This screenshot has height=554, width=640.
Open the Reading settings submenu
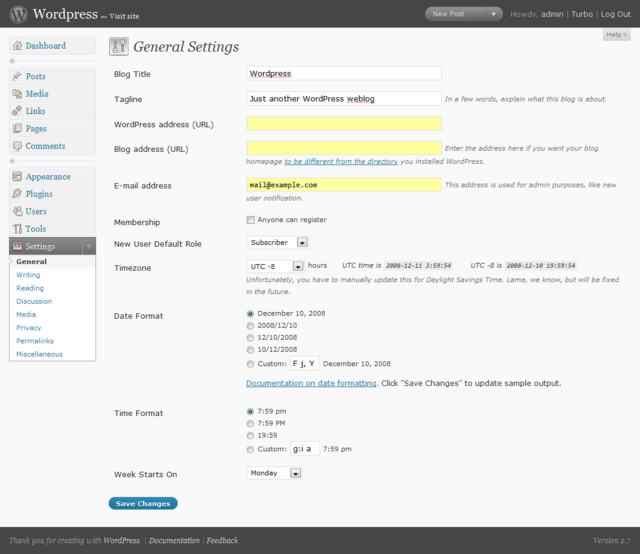[30, 288]
